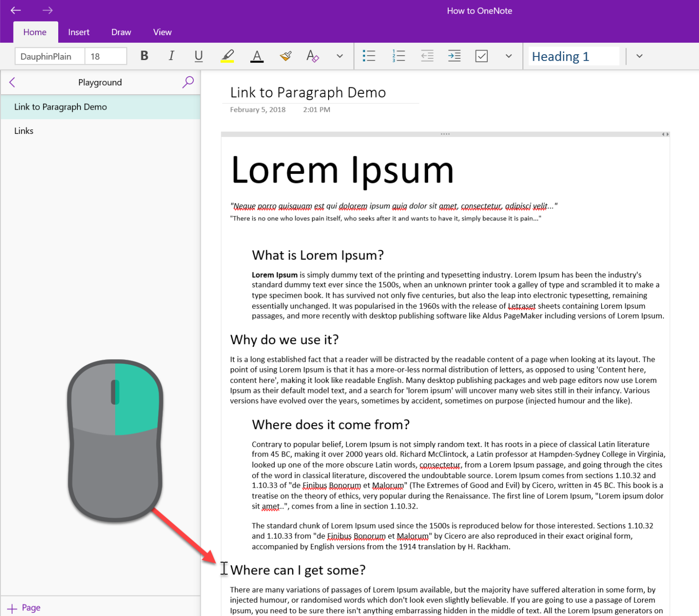
Task: Open the page search
Action: (x=188, y=82)
